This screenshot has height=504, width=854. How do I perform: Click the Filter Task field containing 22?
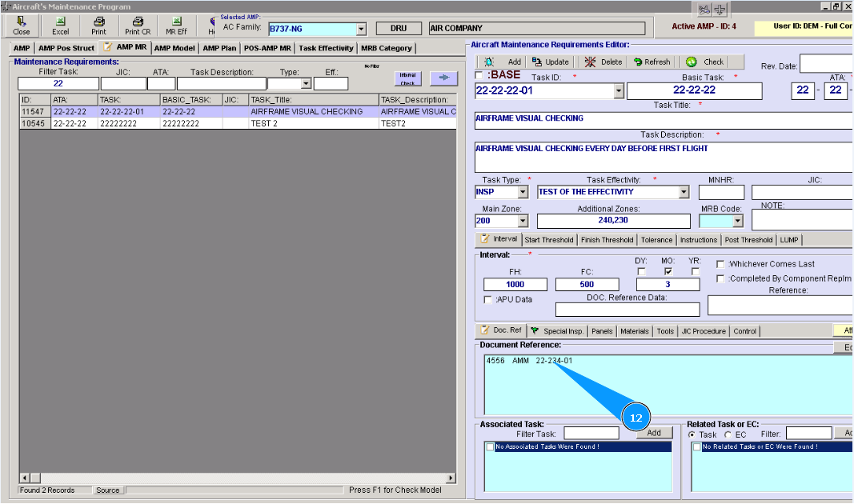58,83
